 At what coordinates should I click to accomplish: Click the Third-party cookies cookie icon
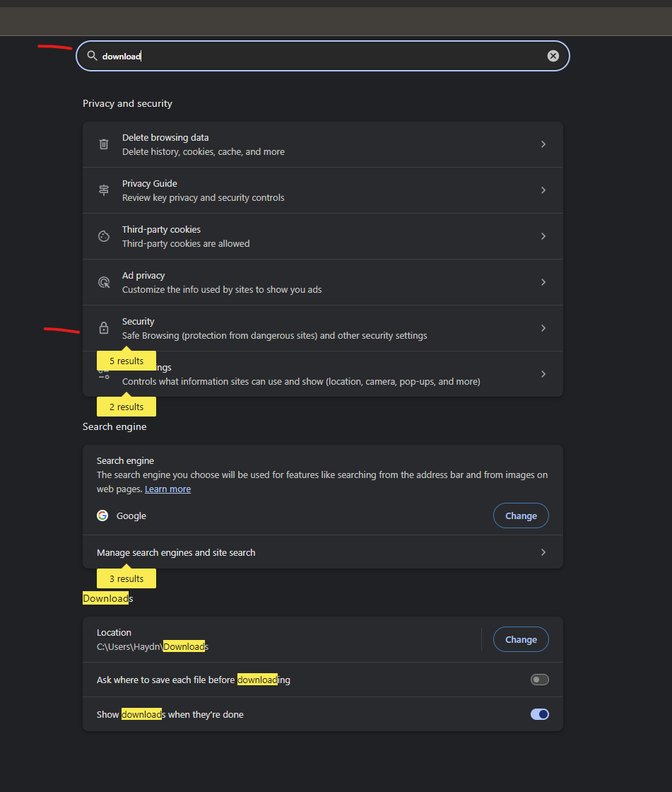[104, 236]
